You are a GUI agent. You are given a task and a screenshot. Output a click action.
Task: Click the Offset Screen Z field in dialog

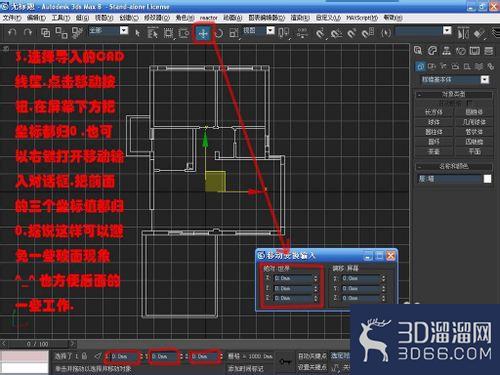click(x=360, y=298)
